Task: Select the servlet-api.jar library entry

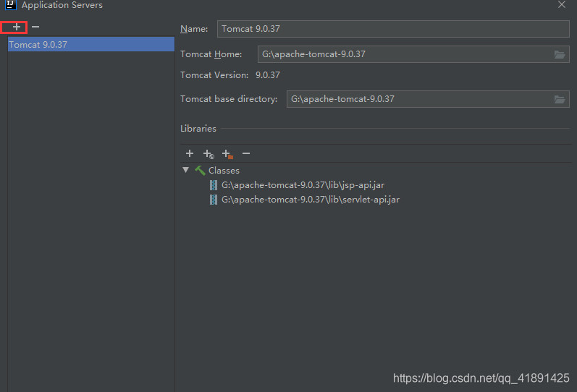Action: (310, 200)
